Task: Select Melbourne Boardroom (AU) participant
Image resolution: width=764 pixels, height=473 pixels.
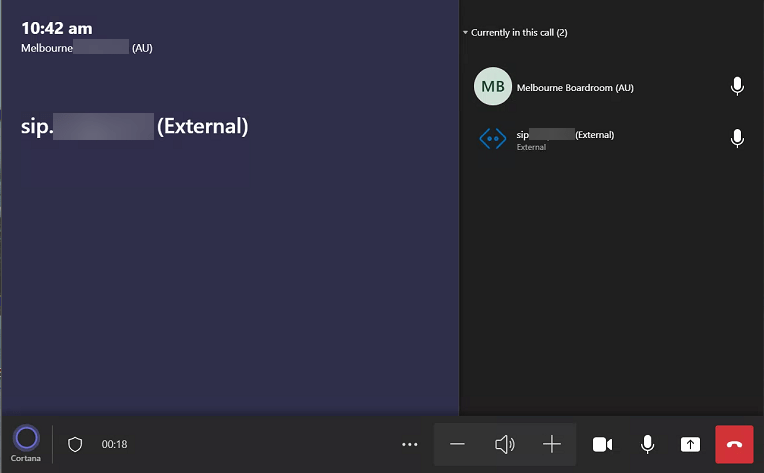Action: coord(575,88)
